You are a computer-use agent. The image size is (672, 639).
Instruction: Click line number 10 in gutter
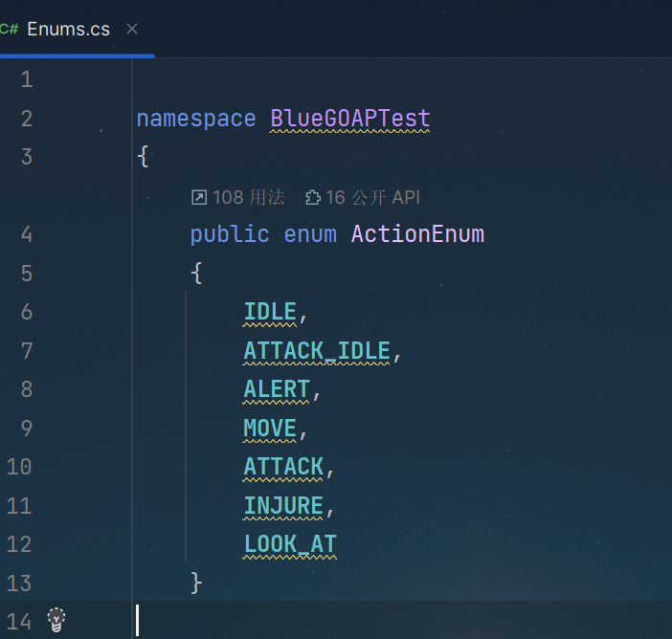19,467
